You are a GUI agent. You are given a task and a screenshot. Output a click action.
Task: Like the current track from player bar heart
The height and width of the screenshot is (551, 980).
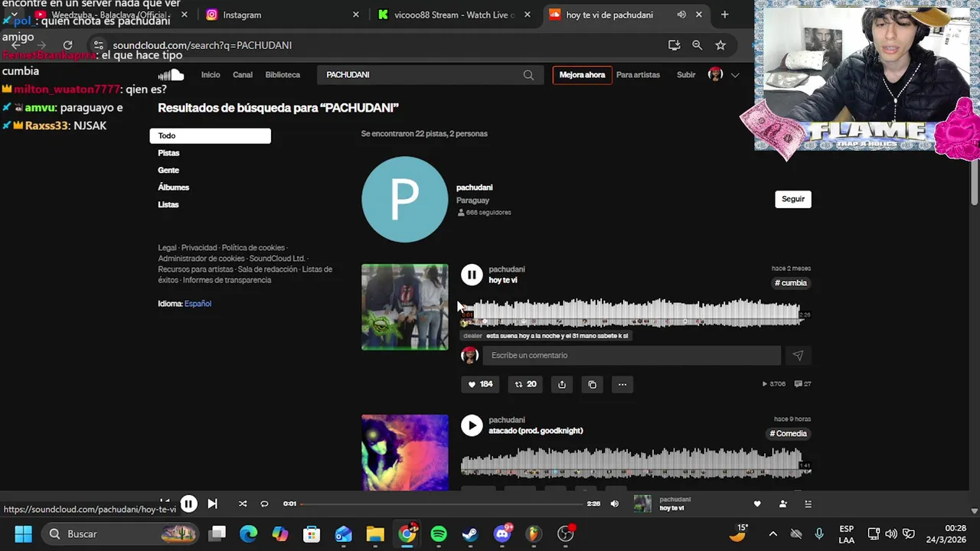coord(757,504)
